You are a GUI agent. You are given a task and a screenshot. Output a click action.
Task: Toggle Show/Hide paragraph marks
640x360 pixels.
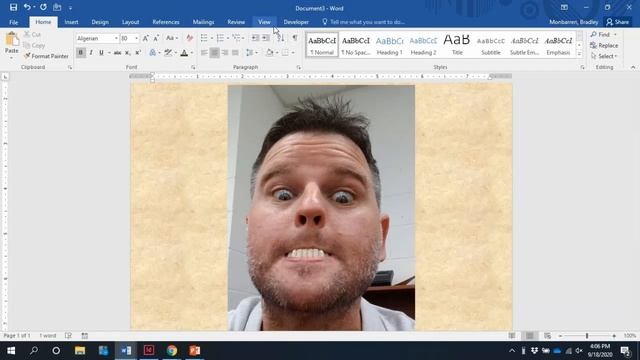click(x=295, y=38)
